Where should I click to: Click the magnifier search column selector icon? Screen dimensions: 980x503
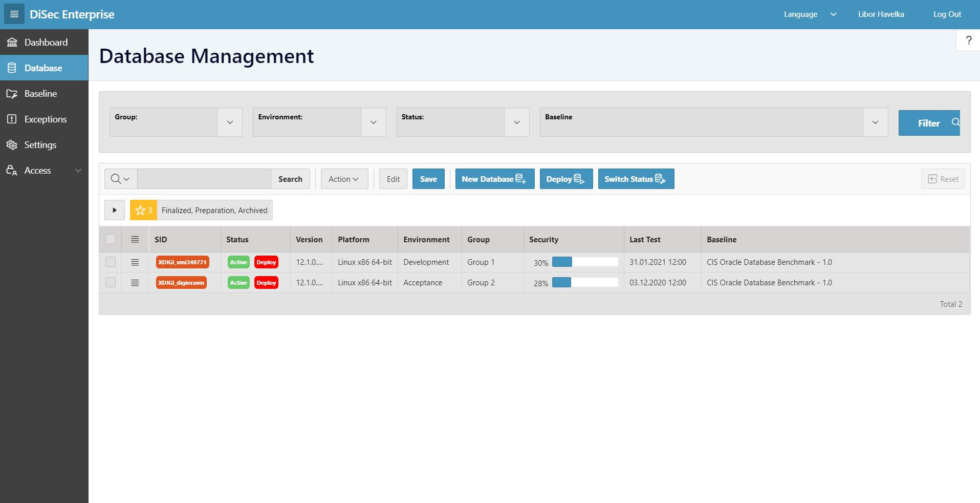click(120, 179)
